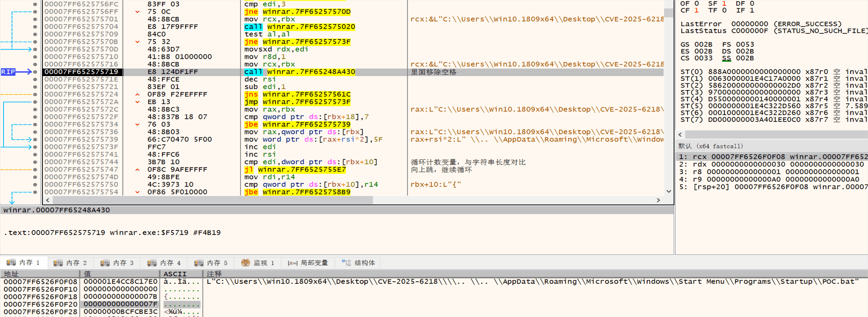The width and height of the screenshot is (868, 317).
Task: Click the registers panel scroll-left arrow
Action: point(680,135)
